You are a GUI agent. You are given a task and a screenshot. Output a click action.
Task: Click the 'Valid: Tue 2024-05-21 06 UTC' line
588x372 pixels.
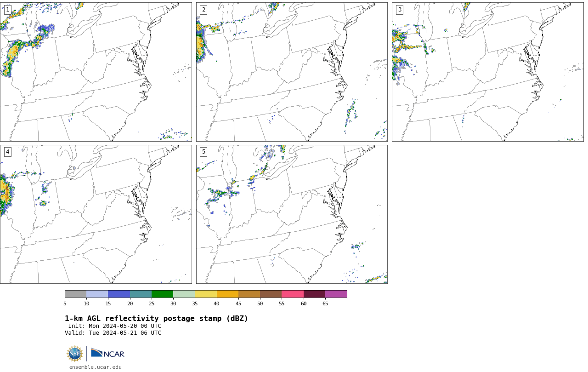click(x=113, y=333)
